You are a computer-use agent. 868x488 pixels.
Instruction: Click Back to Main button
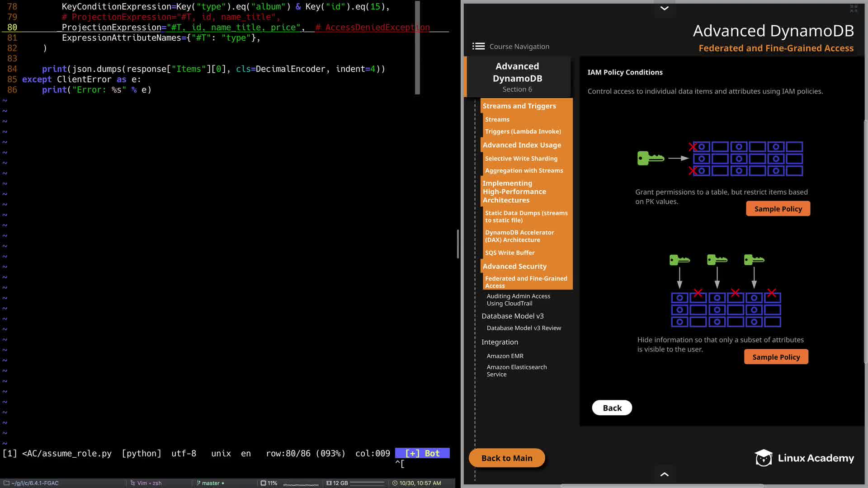506,458
